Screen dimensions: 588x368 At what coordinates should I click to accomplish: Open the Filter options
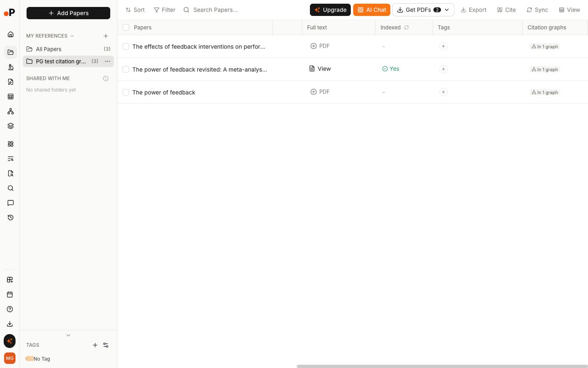(165, 10)
